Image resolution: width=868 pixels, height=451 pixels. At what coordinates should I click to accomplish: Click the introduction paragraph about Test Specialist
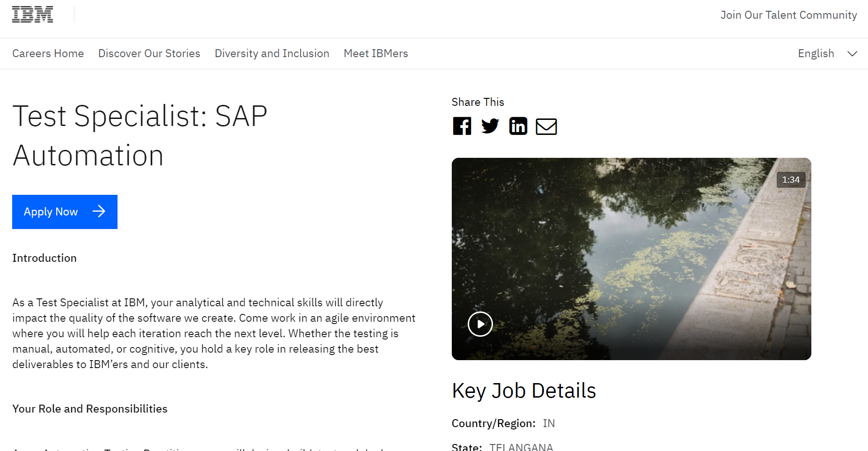[x=214, y=333]
